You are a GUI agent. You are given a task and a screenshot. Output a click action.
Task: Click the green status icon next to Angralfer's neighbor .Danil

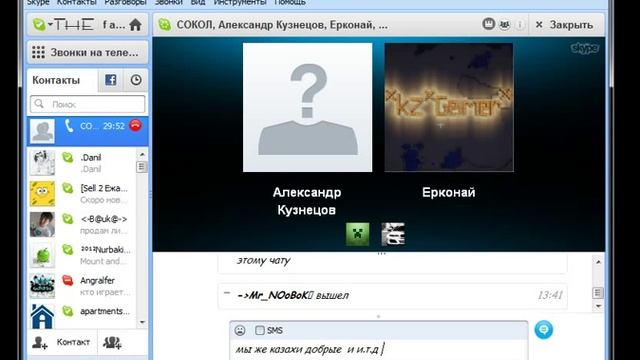(68, 157)
